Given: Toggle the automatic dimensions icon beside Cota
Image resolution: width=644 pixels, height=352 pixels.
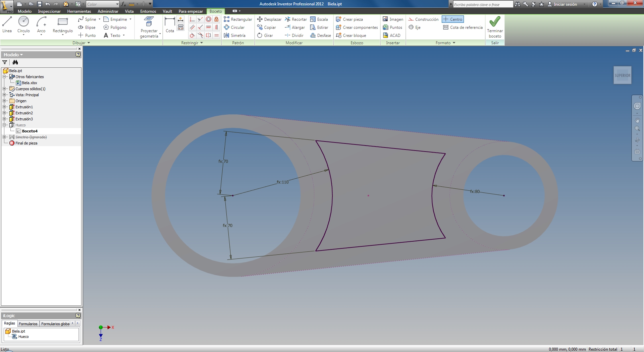Looking at the screenshot, I should click(x=181, y=19).
